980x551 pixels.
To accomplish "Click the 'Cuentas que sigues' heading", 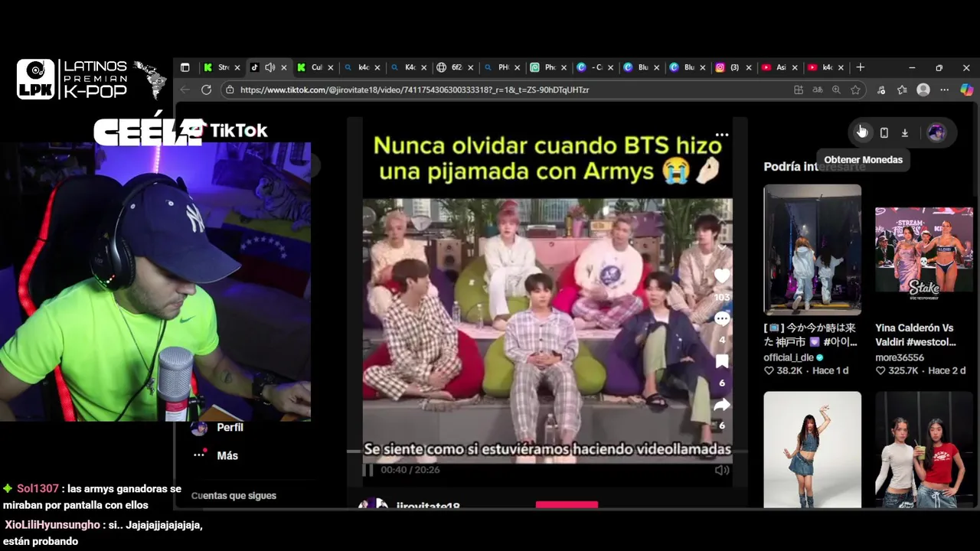I will click(234, 496).
